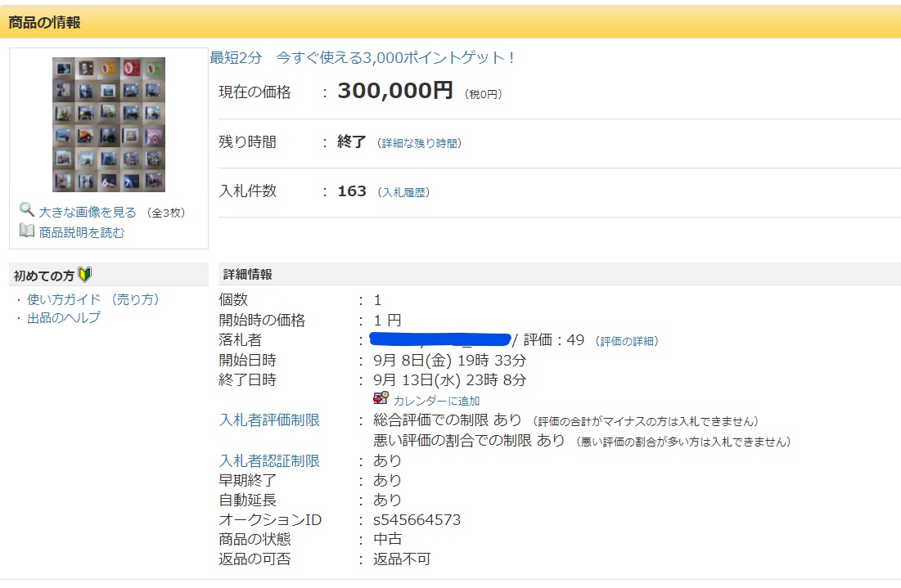
Task: View 評価の詳細 for the winning bidder
Action: 628,341
